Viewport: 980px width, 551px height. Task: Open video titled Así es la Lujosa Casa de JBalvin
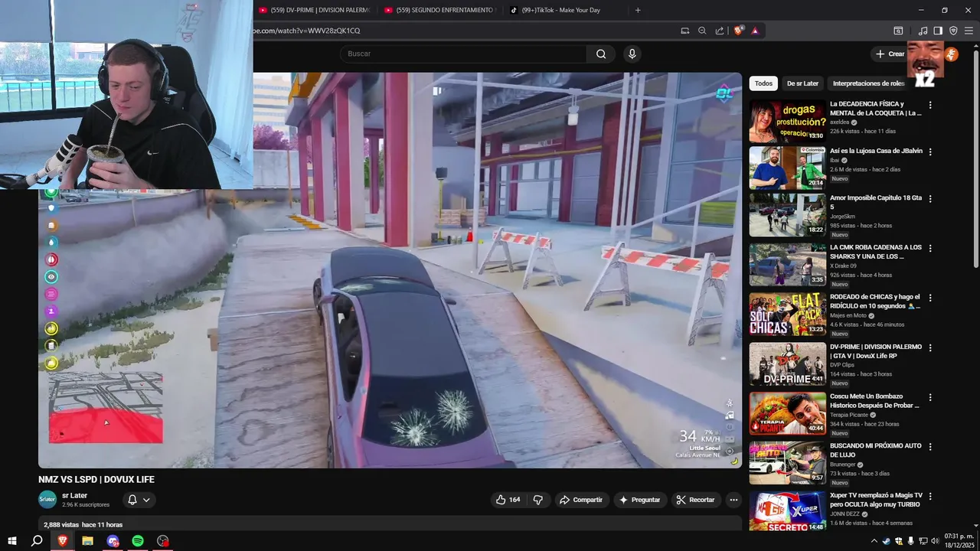click(x=876, y=151)
